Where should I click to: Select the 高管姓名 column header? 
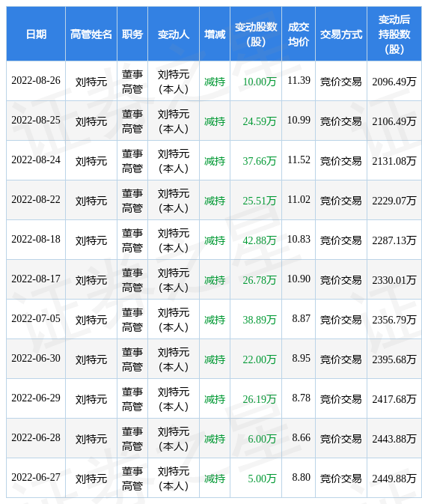[x=91, y=34]
